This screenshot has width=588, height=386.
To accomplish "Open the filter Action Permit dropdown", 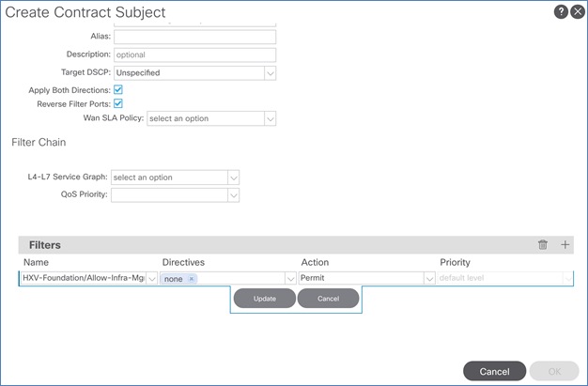I will 429,279.
